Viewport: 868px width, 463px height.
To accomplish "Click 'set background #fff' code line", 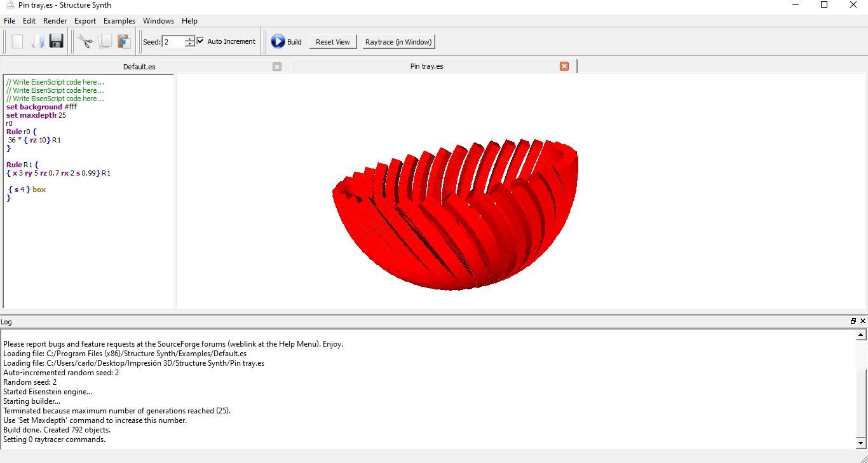I will pyautogui.click(x=42, y=107).
